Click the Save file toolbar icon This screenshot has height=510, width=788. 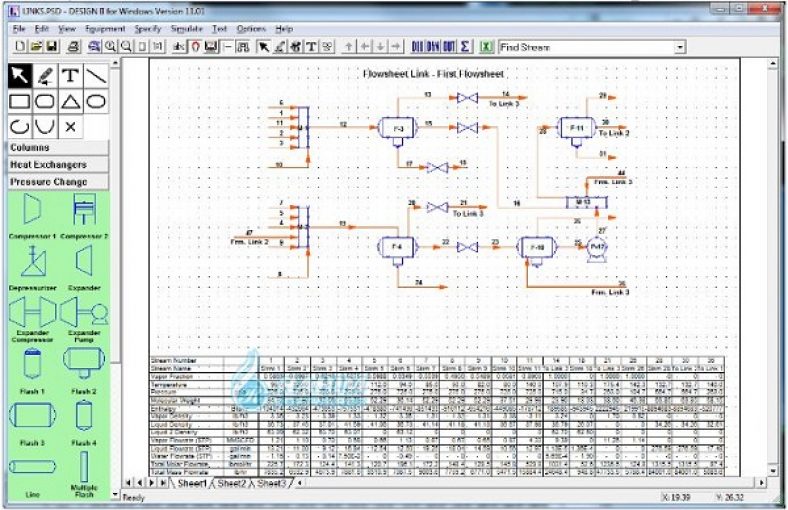pyautogui.click(x=51, y=47)
